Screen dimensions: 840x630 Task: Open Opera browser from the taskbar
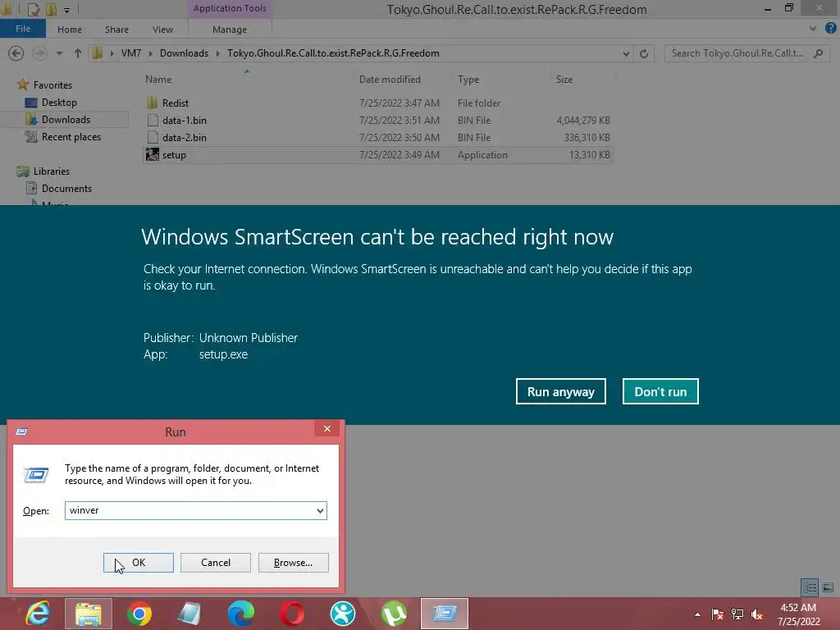292,614
